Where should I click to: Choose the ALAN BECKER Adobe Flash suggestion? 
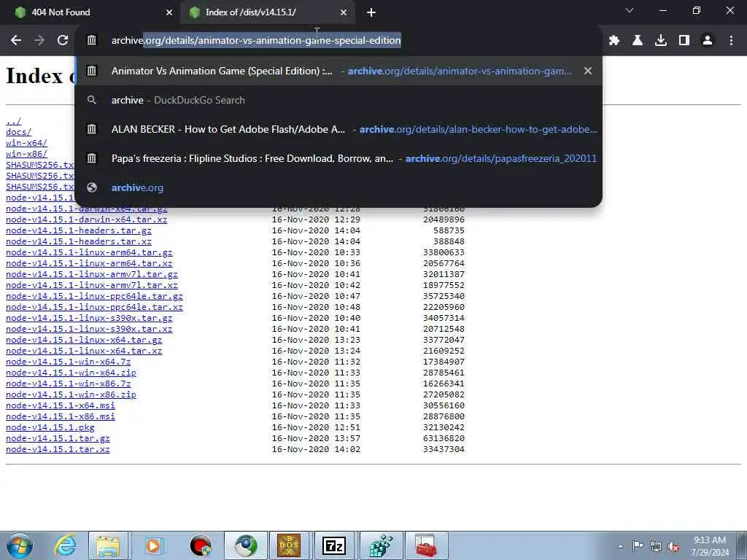pos(338,129)
